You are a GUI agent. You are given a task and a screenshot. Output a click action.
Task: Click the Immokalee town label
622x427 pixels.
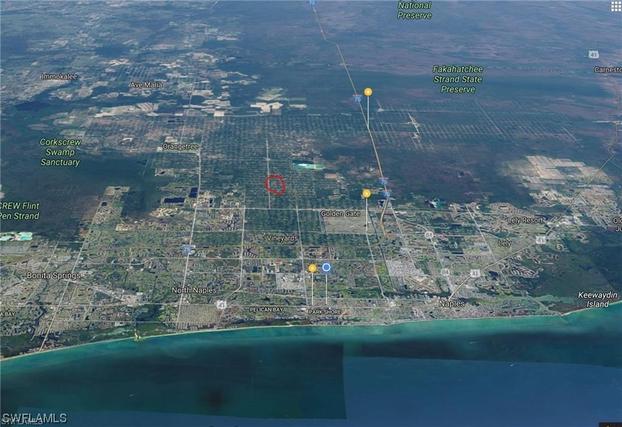[x=59, y=76]
